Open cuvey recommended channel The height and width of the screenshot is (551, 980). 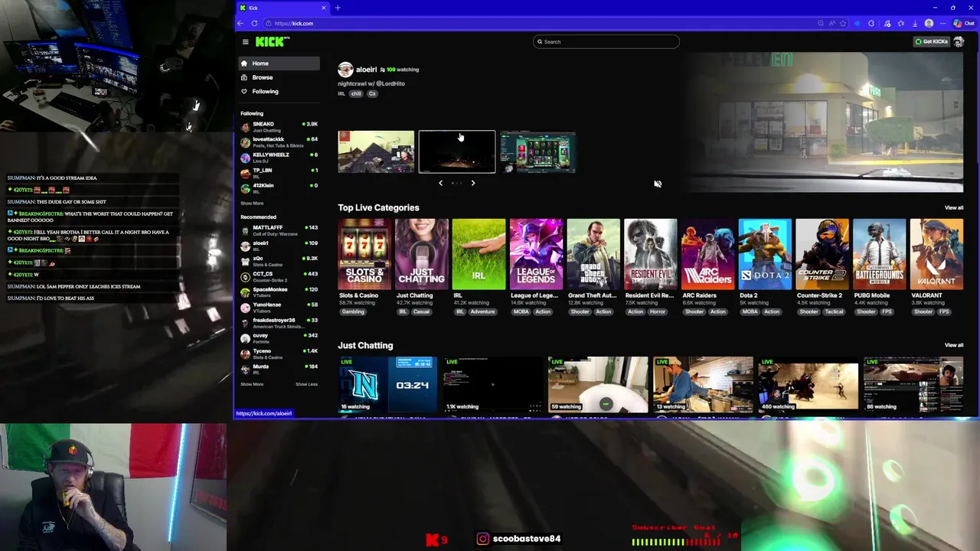279,338
